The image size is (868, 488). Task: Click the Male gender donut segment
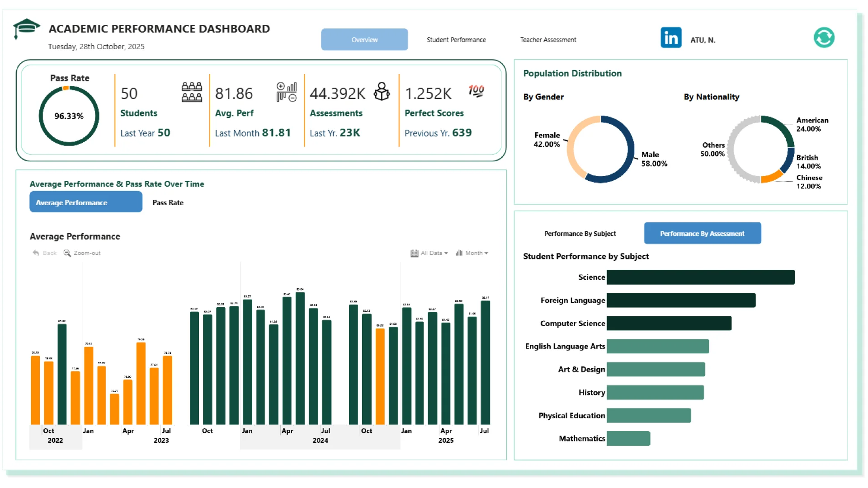(x=630, y=149)
